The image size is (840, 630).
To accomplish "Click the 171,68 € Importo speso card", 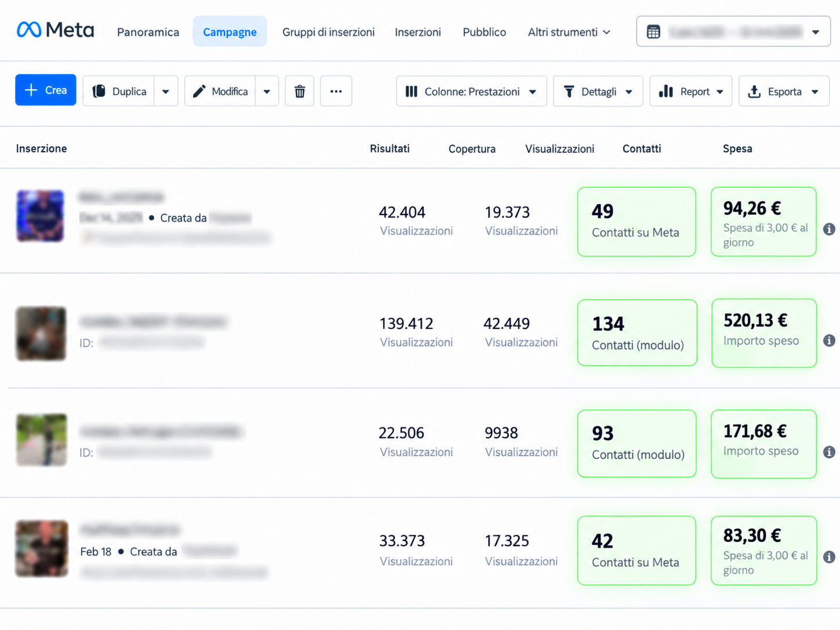I will point(764,444).
